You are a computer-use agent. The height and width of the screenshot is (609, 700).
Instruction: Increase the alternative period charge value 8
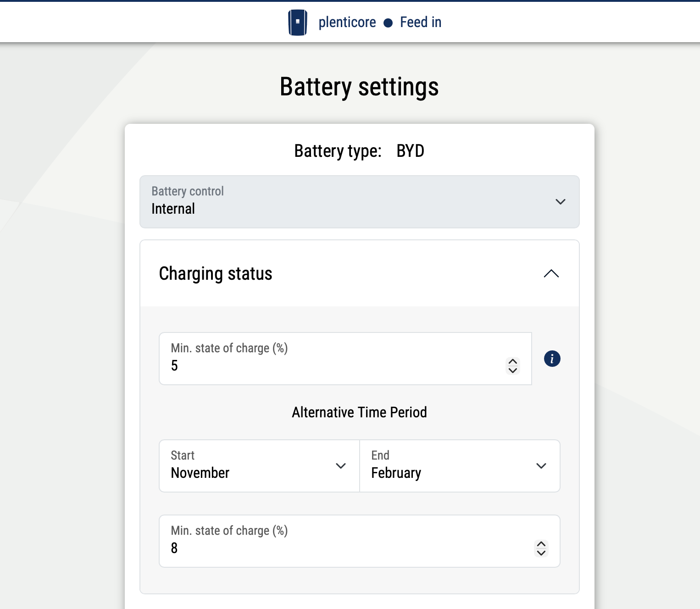point(541,544)
